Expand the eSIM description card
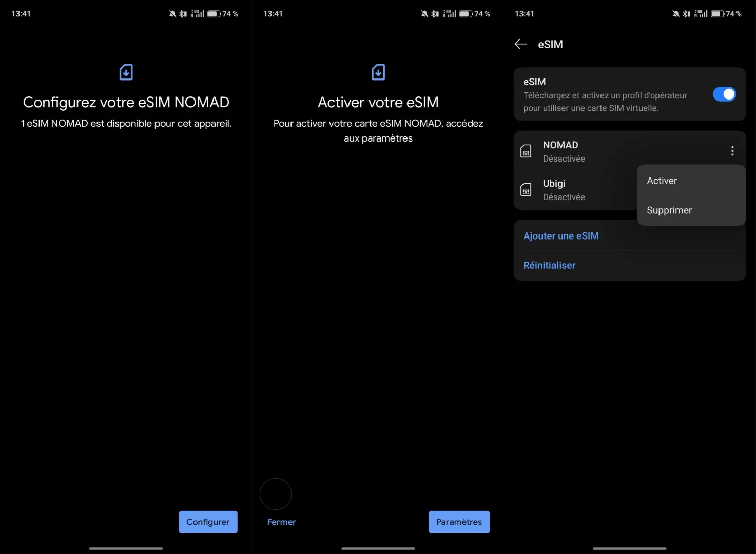 (x=605, y=94)
